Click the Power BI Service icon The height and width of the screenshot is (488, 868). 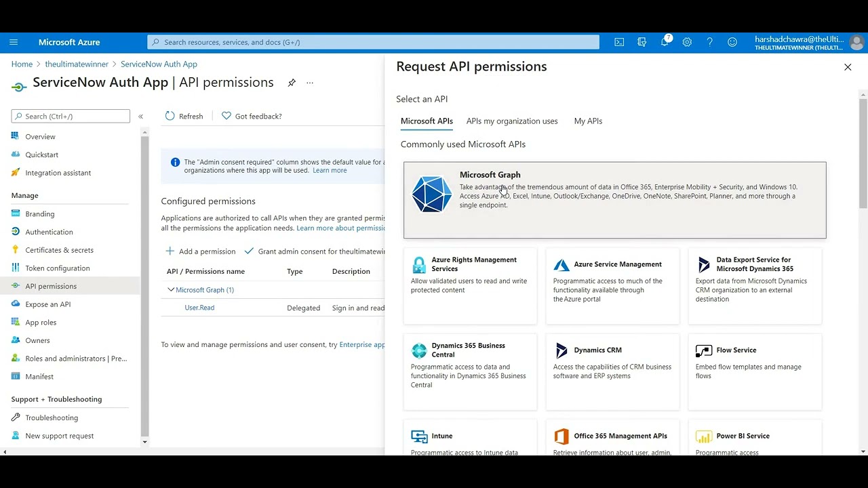(704, 437)
